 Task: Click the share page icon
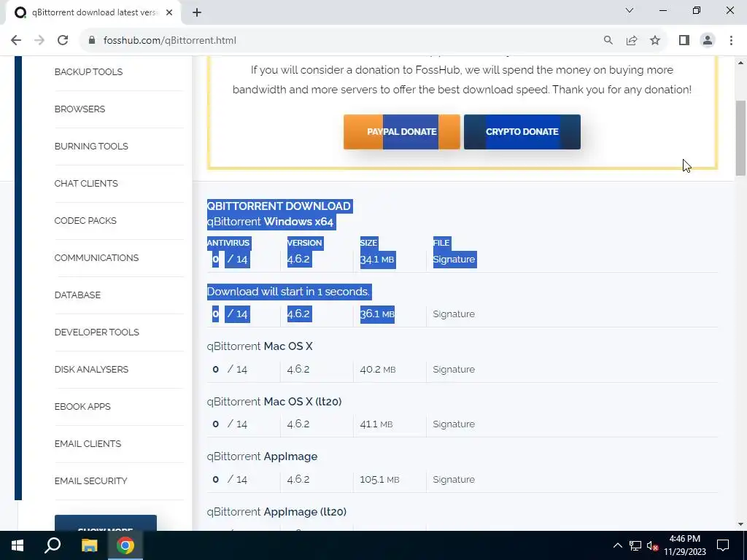click(632, 41)
